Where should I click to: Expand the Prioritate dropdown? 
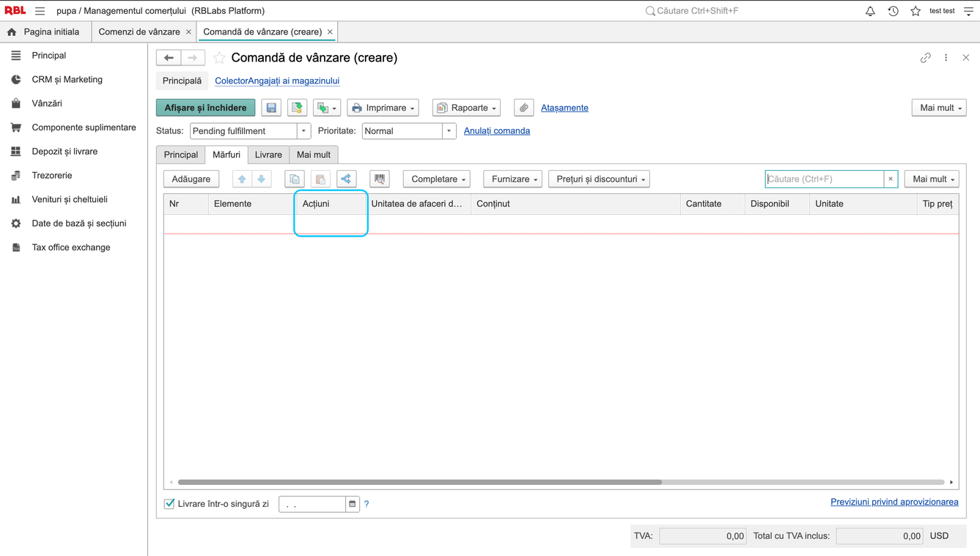[449, 131]
